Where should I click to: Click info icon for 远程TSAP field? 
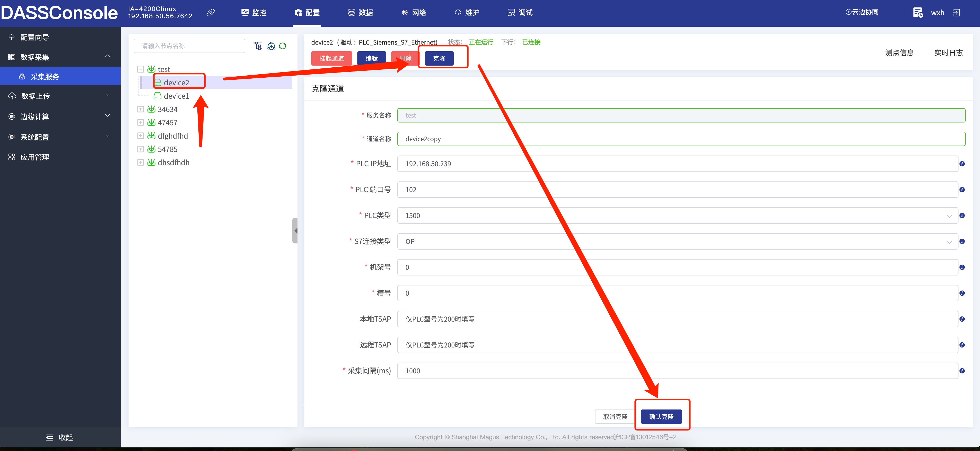pos(962,345)
